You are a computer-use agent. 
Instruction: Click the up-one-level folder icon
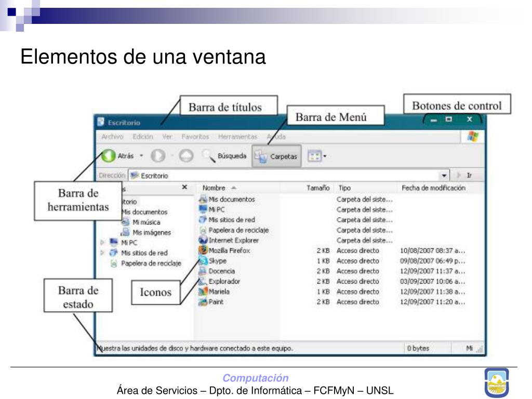point(186,156)
